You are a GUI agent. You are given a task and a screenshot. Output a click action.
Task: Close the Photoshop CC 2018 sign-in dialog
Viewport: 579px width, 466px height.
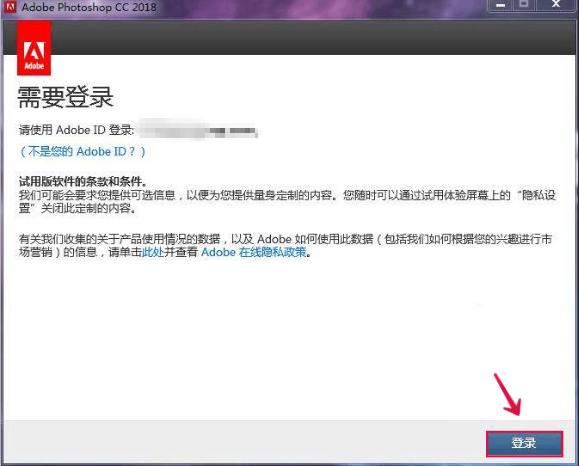coord(556,5)
